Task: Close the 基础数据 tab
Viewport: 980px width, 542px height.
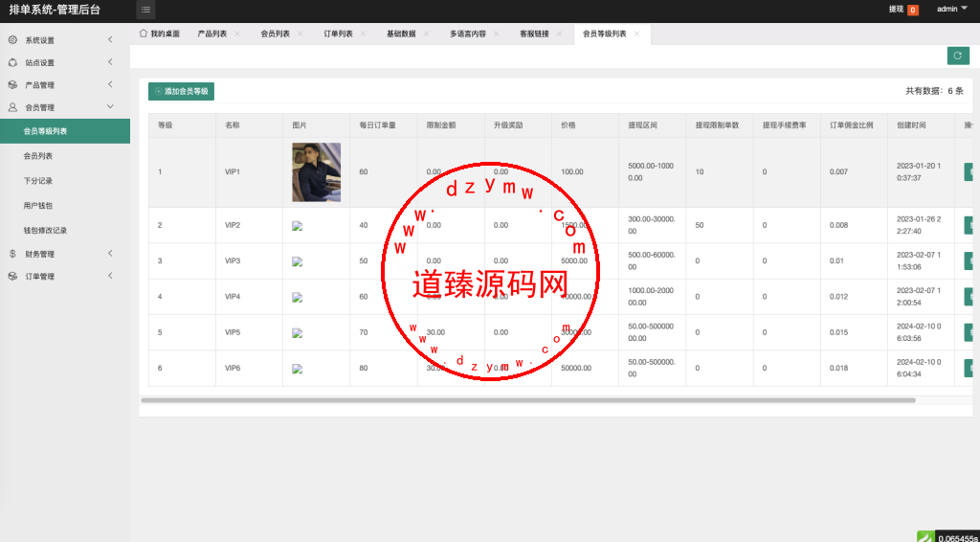Action: 426,34
